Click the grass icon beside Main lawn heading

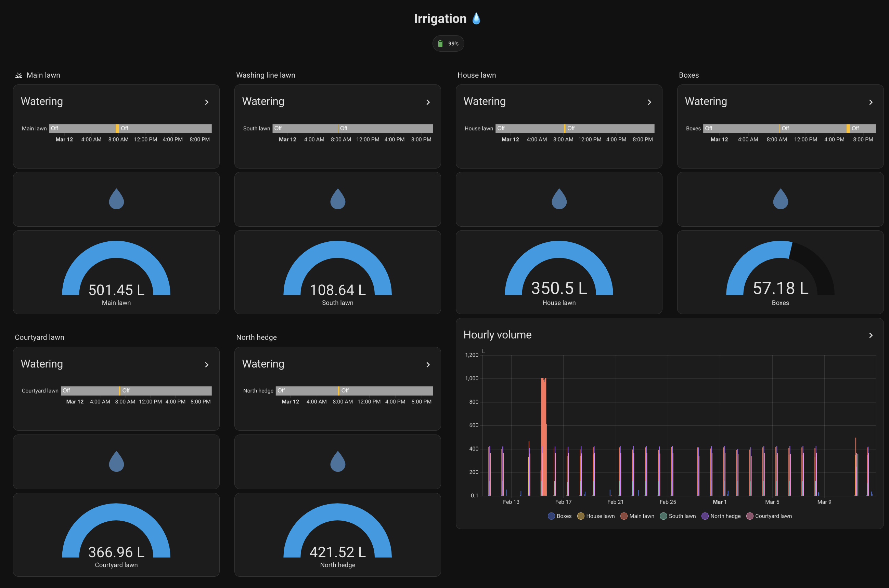[18, 75]
